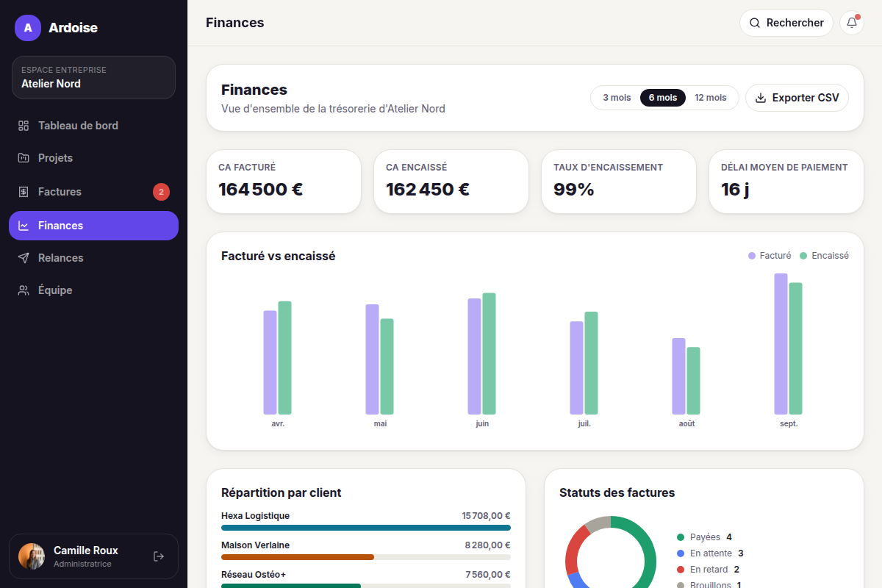Select the 6 mois period
This screenshot has height=588, width=882.
663,98
